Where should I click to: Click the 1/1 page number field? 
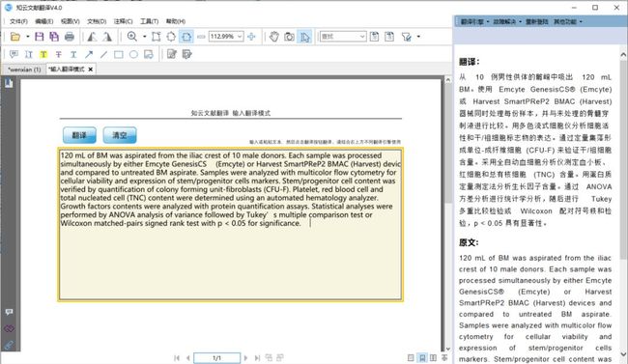pos(216,358)
